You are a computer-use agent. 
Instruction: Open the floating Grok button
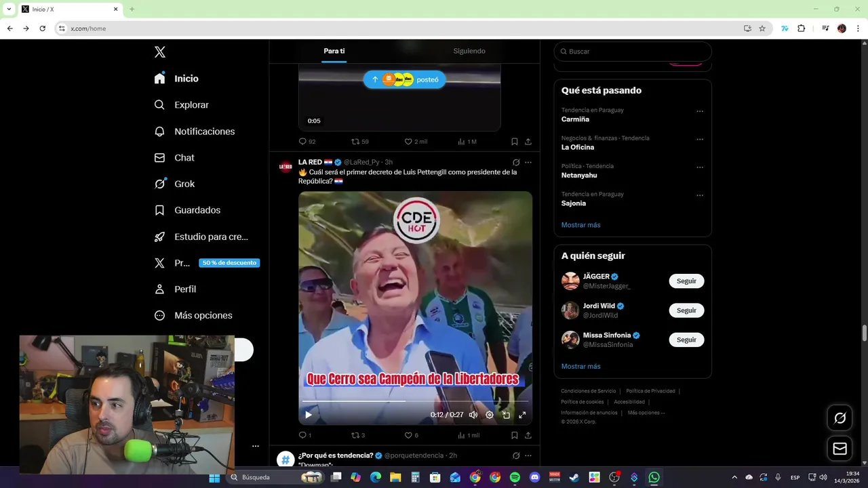point(840,418)
